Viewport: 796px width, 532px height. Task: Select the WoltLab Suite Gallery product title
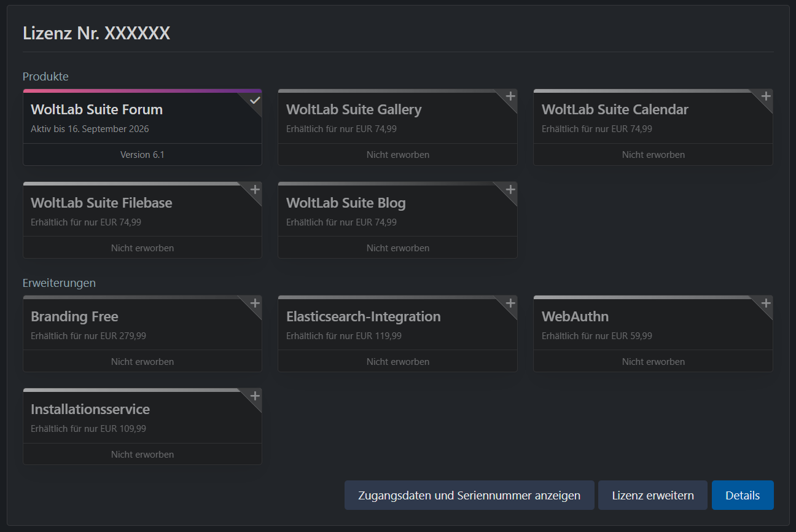click(x=354, y=110)
